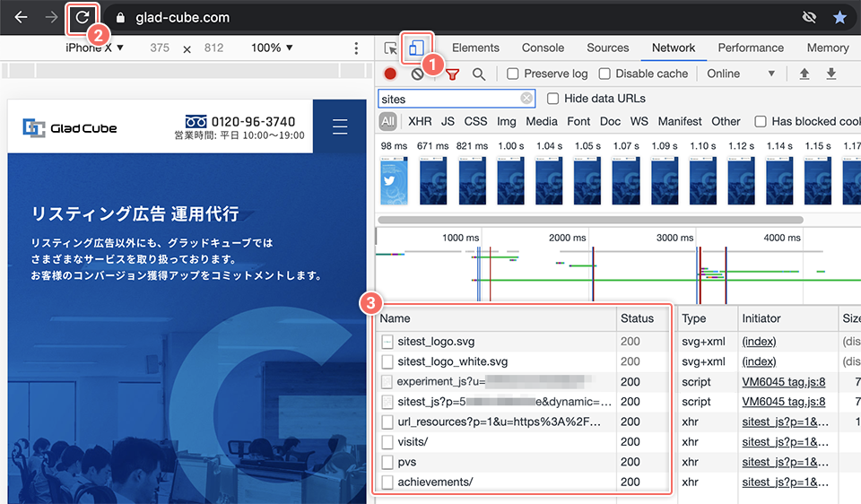Screen dimensions: 861x504
Task: Filter requests by Doc
Action: tap(610, 121)
